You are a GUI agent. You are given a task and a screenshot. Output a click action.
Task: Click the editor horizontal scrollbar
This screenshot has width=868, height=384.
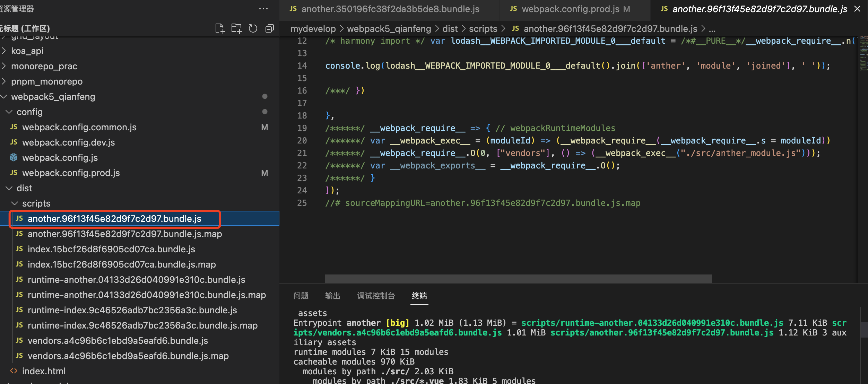(518, 278)
